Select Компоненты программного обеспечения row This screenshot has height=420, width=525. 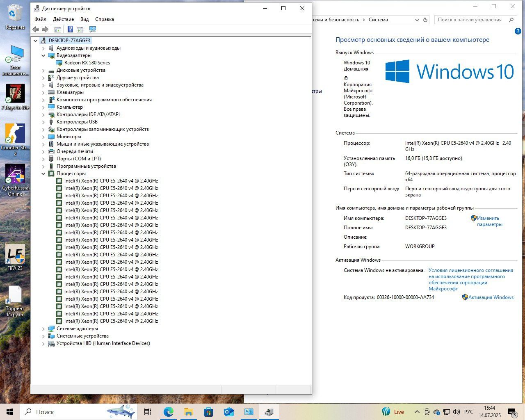[104, 100]
